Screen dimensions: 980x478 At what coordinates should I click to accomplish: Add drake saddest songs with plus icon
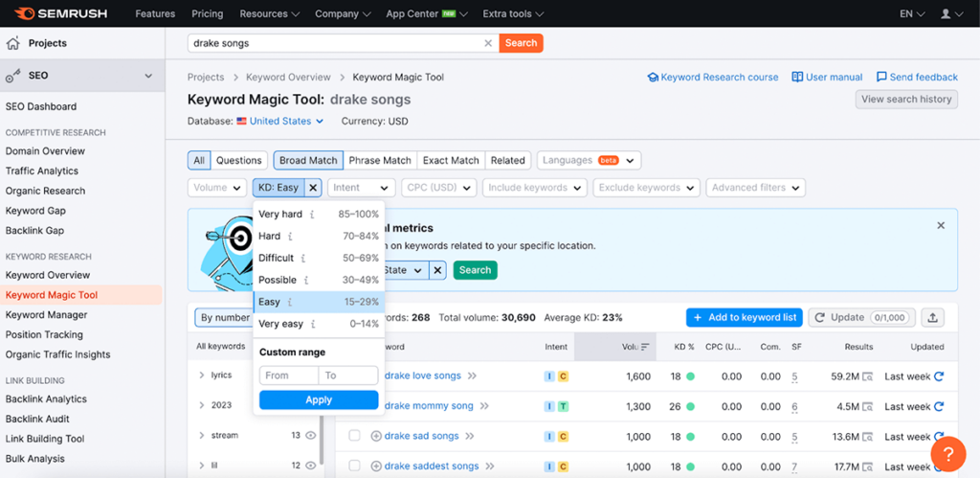(376, 467)
